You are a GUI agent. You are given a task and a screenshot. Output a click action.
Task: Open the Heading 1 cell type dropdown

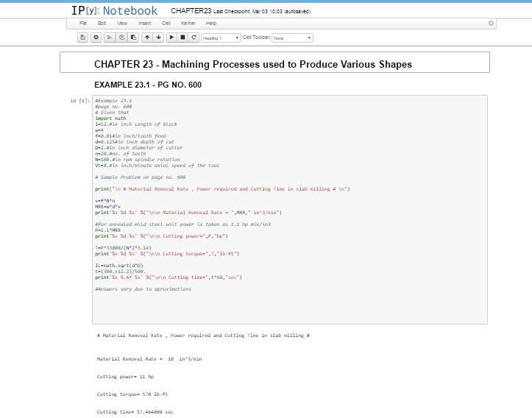pyautogui.click(x=221, y=38)
